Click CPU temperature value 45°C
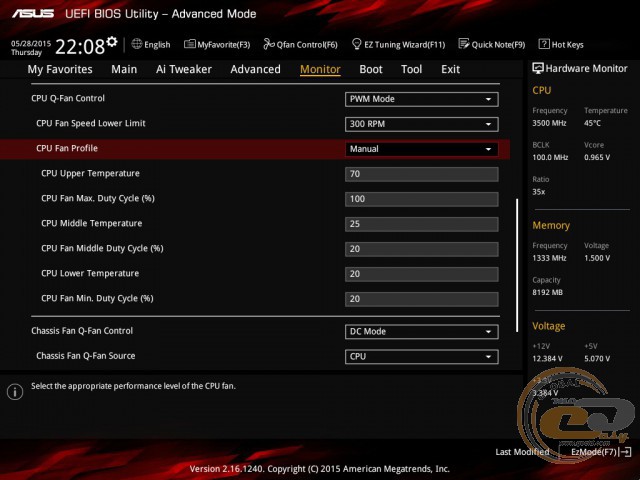The width and height of the screenshot is (640, 480). click(592, 123)
